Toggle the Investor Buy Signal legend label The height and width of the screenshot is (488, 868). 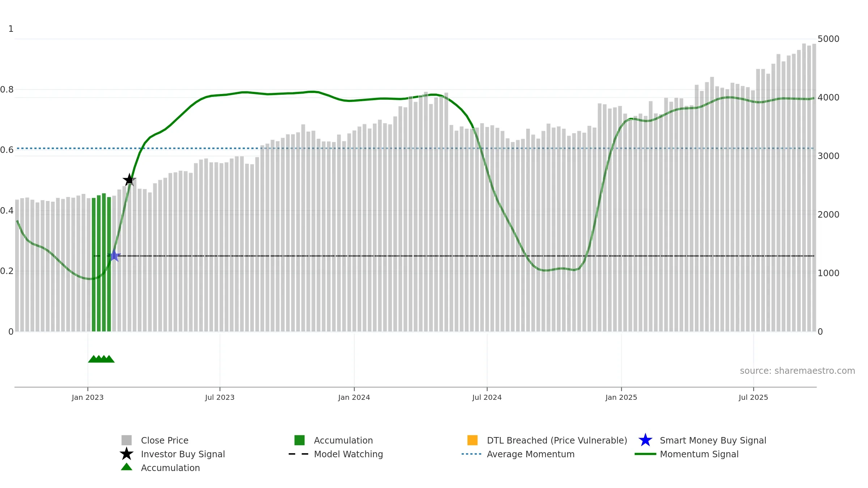(183, 454)
